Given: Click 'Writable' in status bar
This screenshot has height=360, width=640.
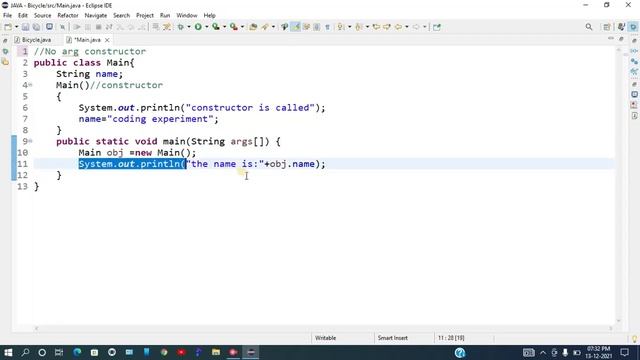Looking at the screenshot, I should click(325, 338).
